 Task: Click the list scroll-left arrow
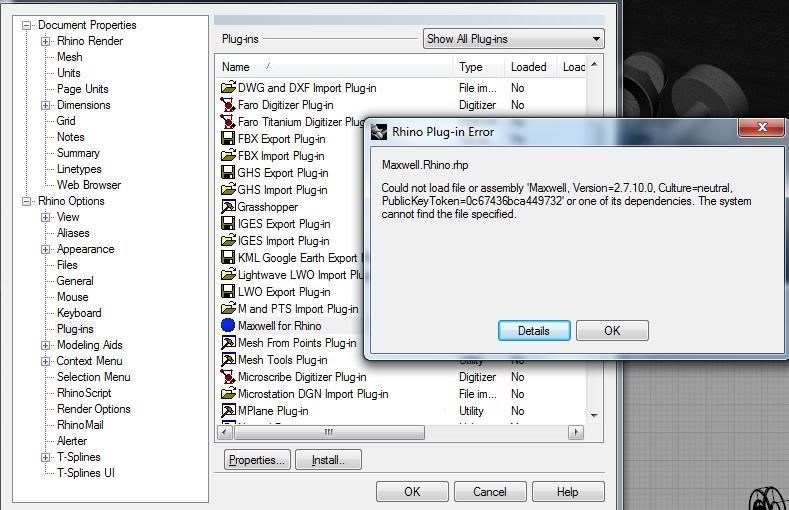[225, 432]
